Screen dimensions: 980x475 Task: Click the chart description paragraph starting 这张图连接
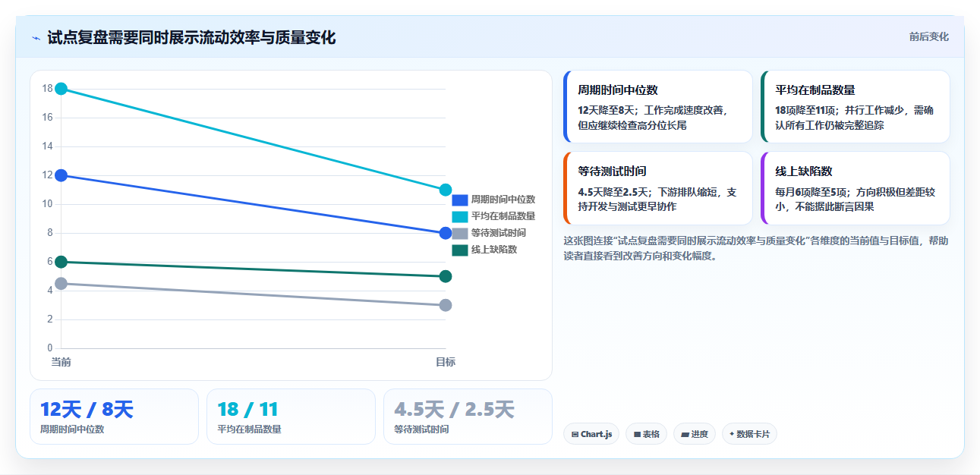(755, 248)
